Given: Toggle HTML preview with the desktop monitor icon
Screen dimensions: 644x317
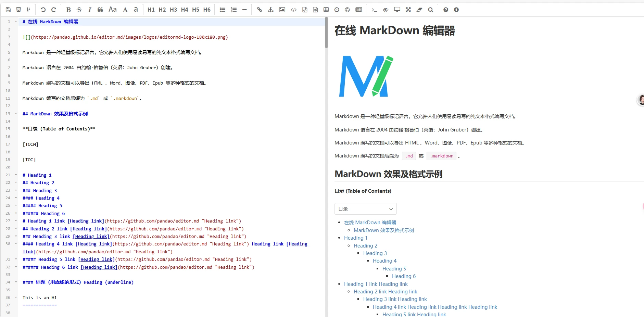Looking at the screenshot, I should coord(397,10).
